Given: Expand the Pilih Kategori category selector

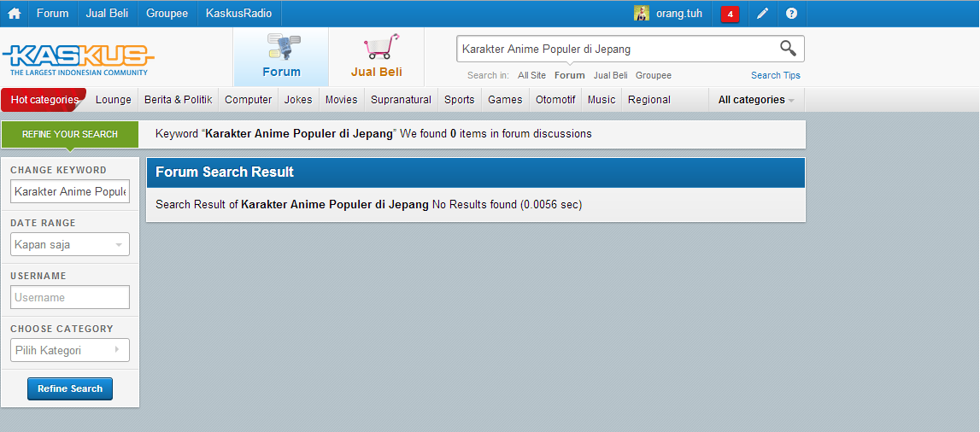Looking at the screenshot, I should 70,350.
